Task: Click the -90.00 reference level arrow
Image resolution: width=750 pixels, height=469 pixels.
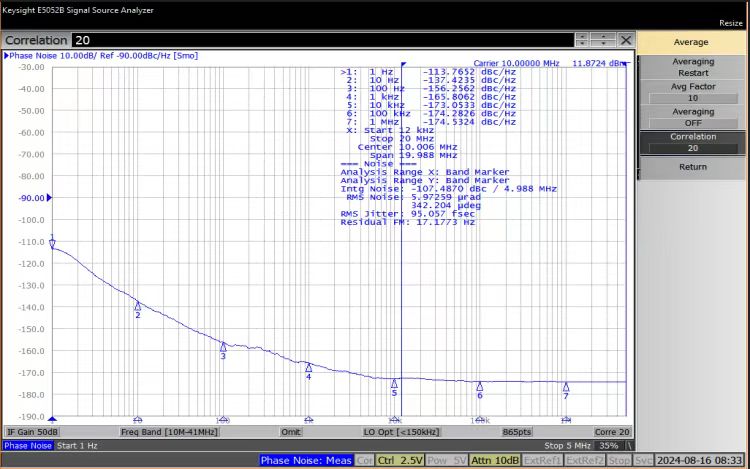Action: pos(49,197)
